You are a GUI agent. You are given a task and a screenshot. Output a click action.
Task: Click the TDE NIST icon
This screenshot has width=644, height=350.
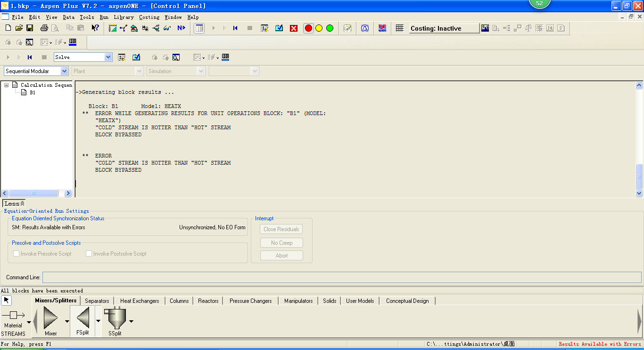pos(382,28)
